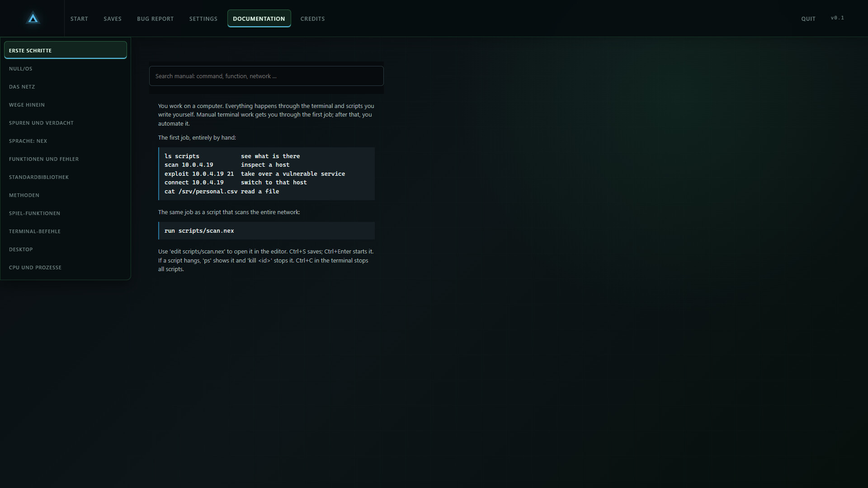
Task: Open the Methoden chapter
Action: (66, 195)
